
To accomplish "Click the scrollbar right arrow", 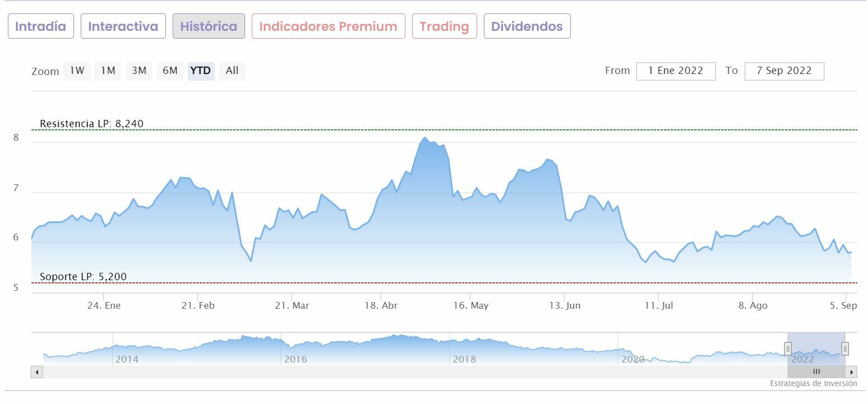I will (x=852, y=372).
